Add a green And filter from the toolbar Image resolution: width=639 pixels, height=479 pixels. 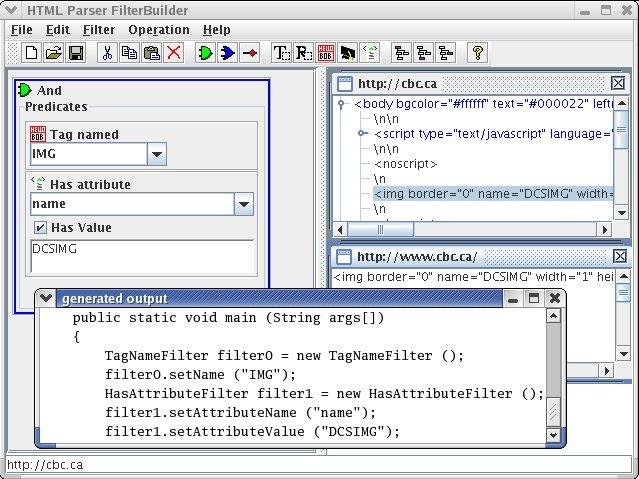[x=205, y=53]
